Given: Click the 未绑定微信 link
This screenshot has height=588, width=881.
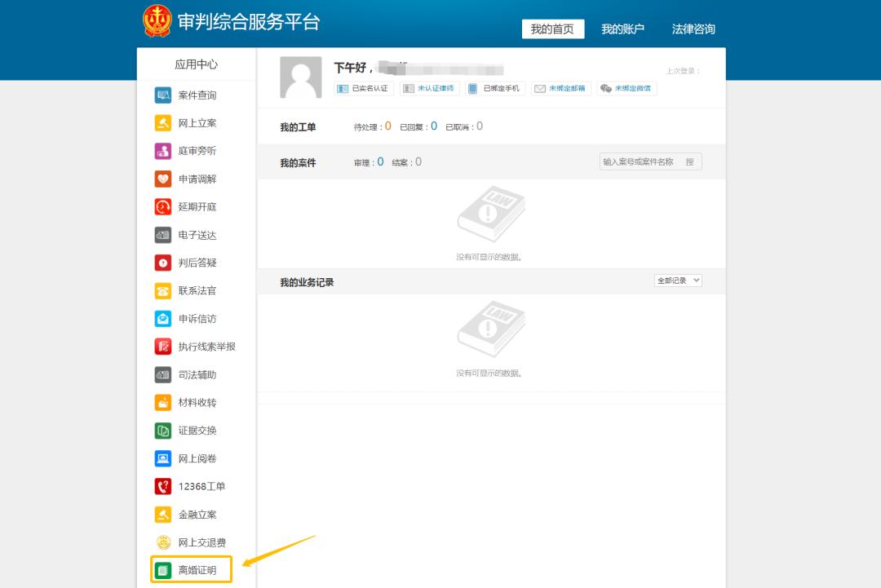Looking at the screenshot, I should click(626, 88).
